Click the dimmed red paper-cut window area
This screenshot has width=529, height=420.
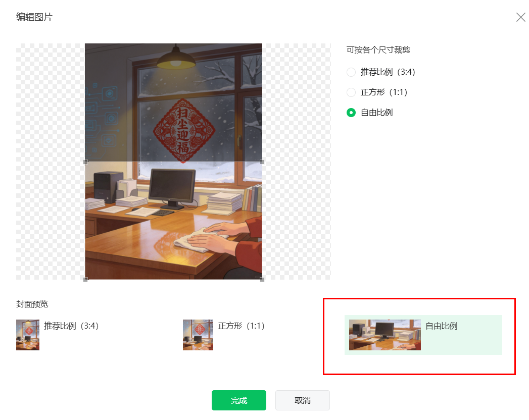184,130
